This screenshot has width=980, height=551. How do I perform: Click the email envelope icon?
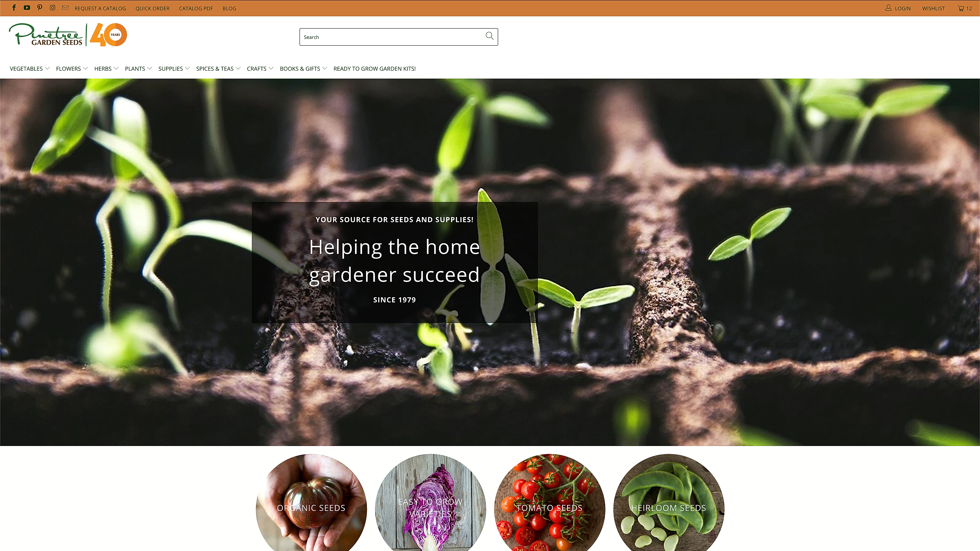click(x=65, y=8)
